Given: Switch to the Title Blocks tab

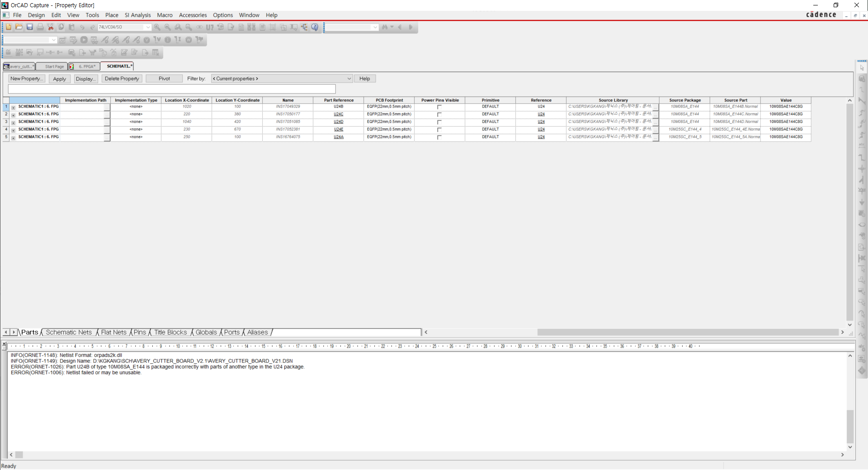Looking at the screenshot, I should (x=170, y=332).
